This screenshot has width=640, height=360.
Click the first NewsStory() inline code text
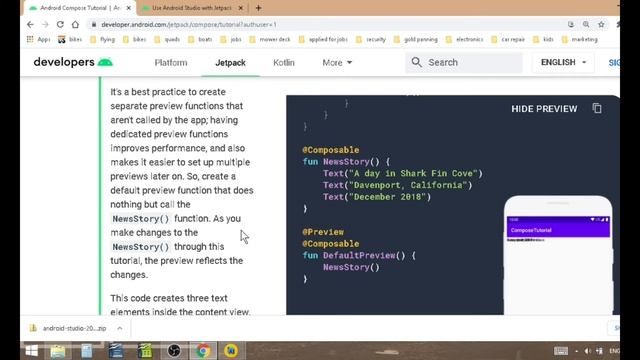140,219
